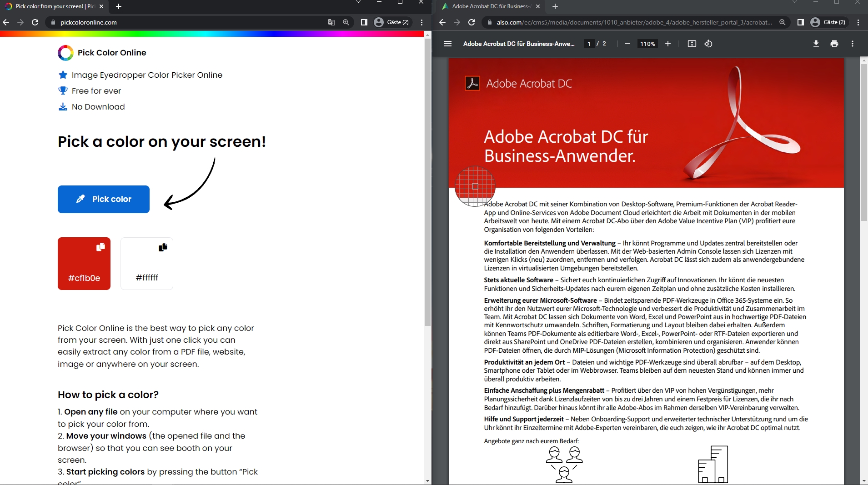Copy the #cf1b0e hex code

coord(100,247)
